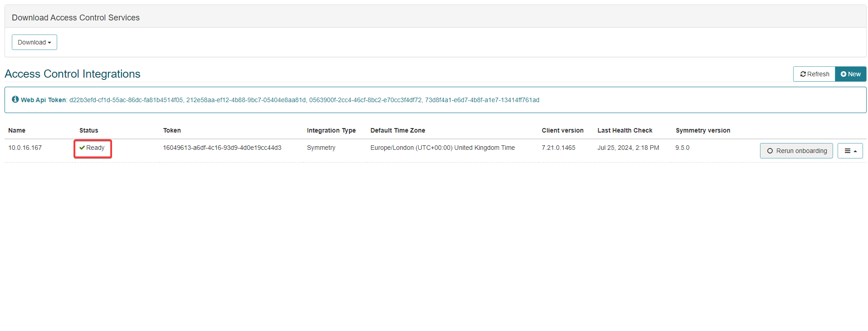Viewport: 868px width, 331px height.
Task: Click the client version 7.21.0.1465 cell
Action: point(558,148)
